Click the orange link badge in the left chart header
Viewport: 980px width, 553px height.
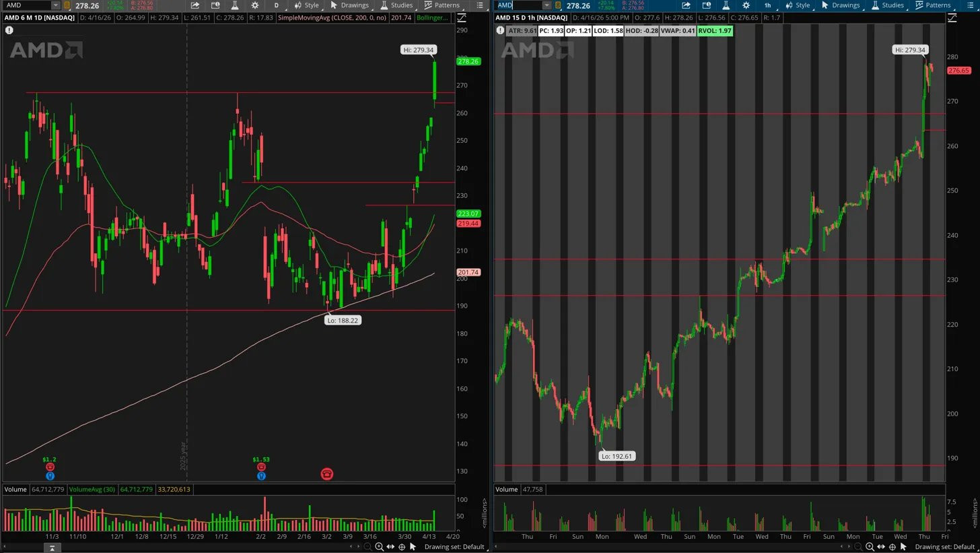click(x=67, y=5)
